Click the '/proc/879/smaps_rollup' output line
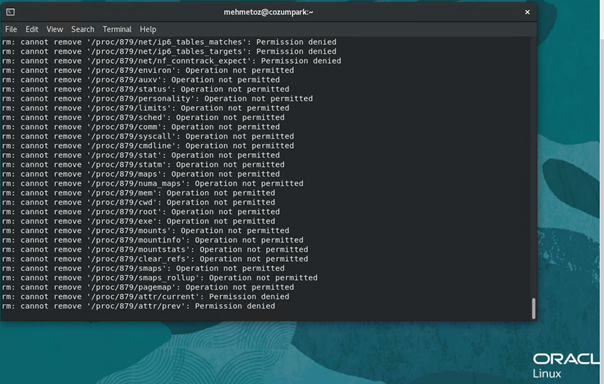 pos(160,278)
